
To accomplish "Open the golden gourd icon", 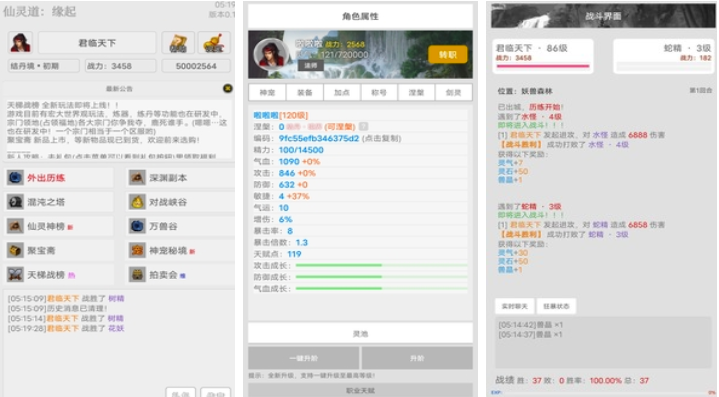I will point(214,43).
